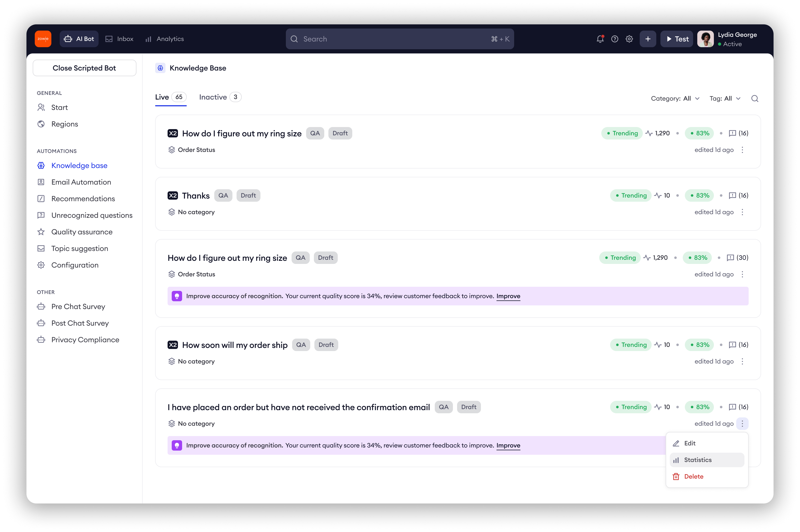
Task: Open the help question mark icon
Action: point(614,39)
